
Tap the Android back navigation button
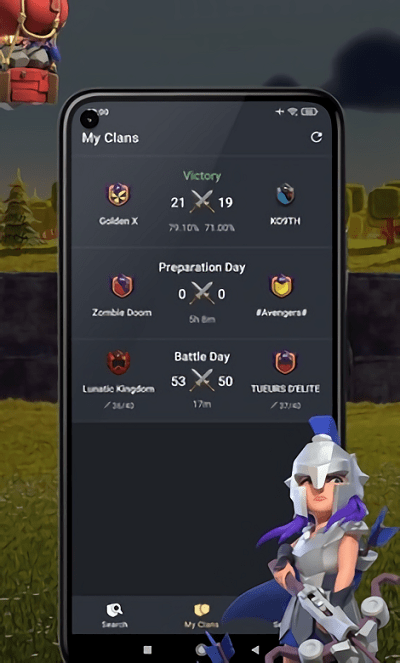coord(255,649)
